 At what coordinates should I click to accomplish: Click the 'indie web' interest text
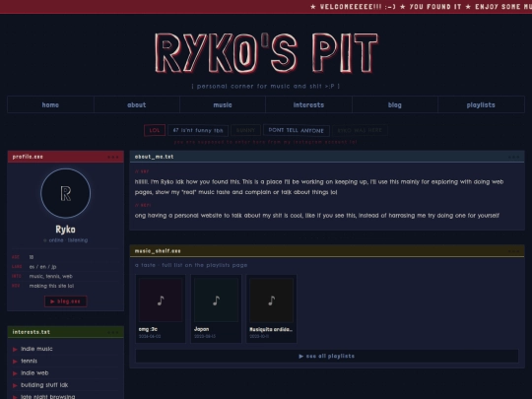point(34,372)
